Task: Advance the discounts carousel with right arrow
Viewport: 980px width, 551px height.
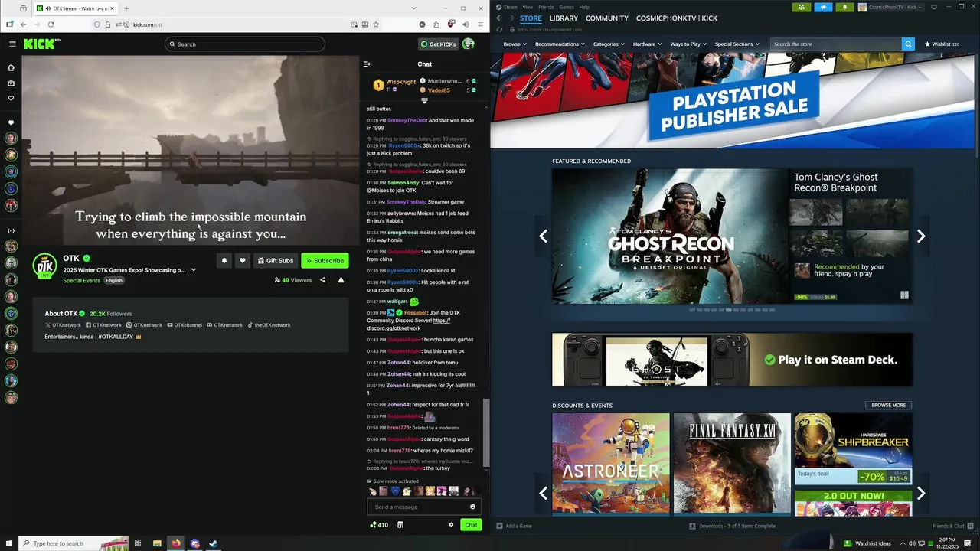Action: pyautogui.click(x=921, y=494)
